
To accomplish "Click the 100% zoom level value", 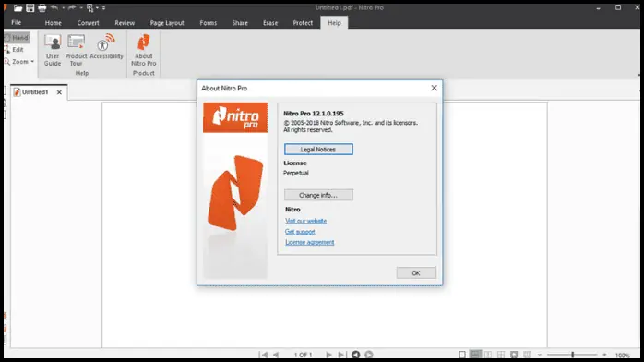I will pos(623,355).
